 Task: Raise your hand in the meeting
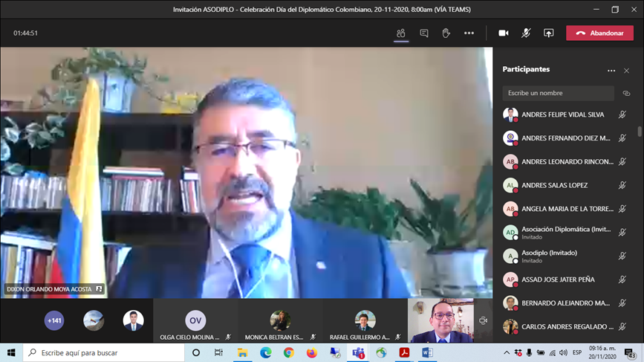tap(446, 33)
